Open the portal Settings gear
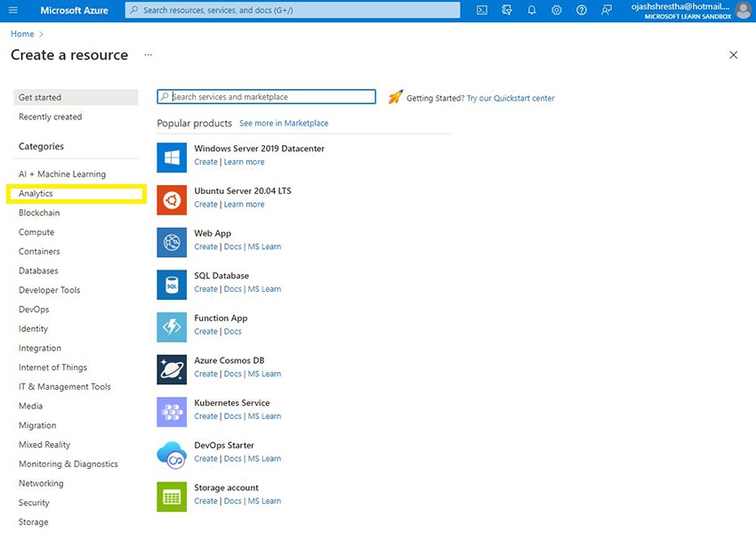 [557, 10]
